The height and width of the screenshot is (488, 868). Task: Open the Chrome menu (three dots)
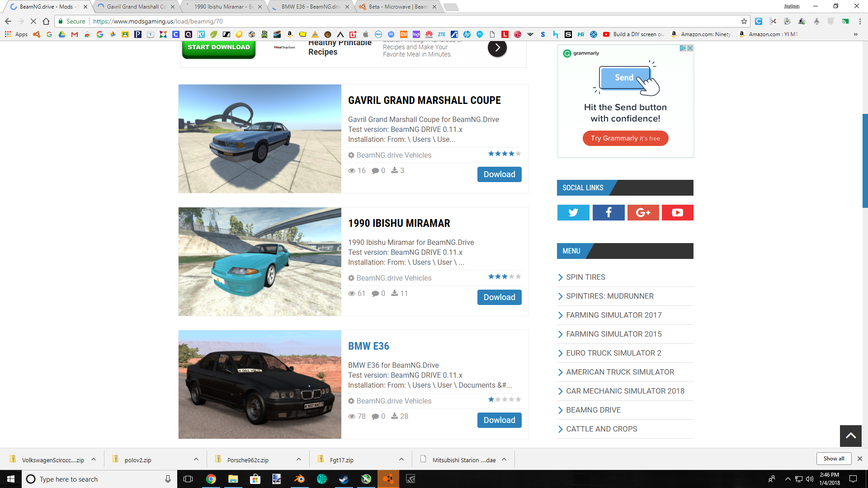pos(860,21)
